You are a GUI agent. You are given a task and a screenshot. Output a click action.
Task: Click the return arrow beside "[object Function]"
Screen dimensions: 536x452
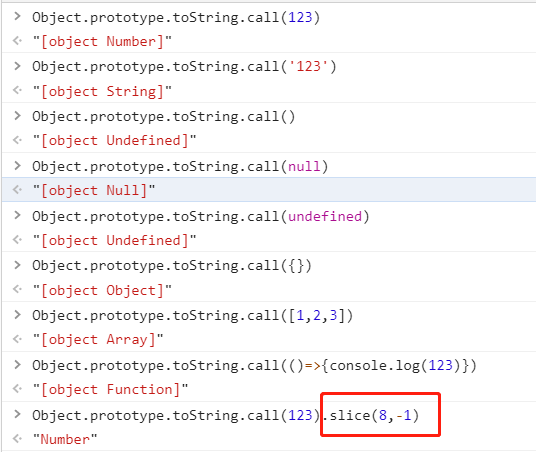[17, 389]
